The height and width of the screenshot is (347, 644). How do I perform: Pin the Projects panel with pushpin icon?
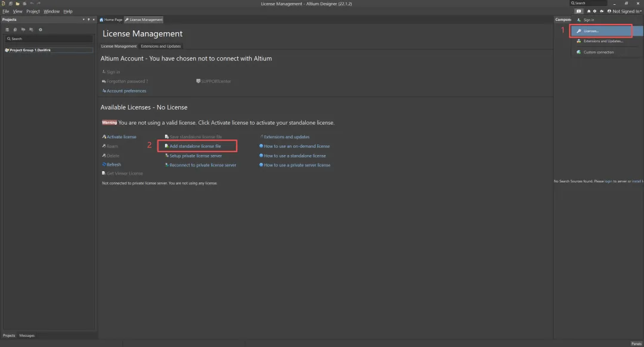pos(88,19)
